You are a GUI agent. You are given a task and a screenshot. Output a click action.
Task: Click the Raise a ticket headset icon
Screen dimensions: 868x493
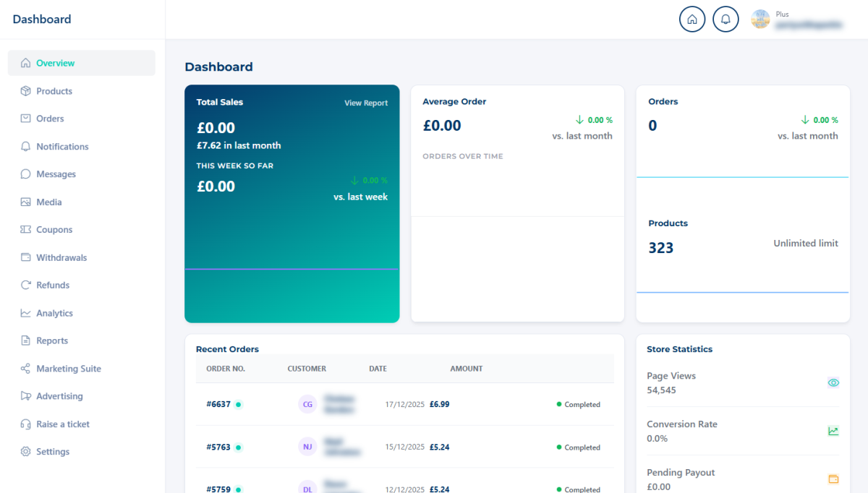26,424
